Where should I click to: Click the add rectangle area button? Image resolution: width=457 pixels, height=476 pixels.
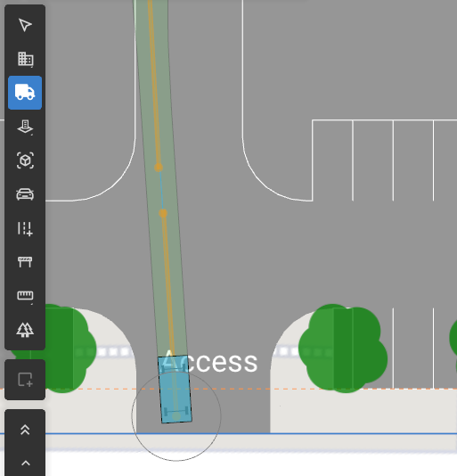[x=25, y=380]
